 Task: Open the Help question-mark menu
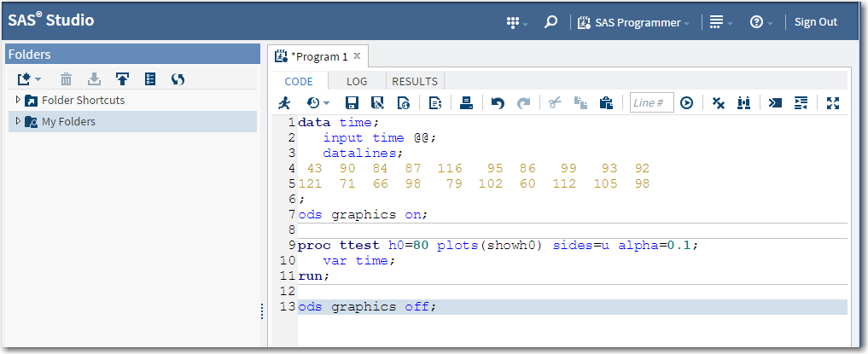[x=763, y=23]
